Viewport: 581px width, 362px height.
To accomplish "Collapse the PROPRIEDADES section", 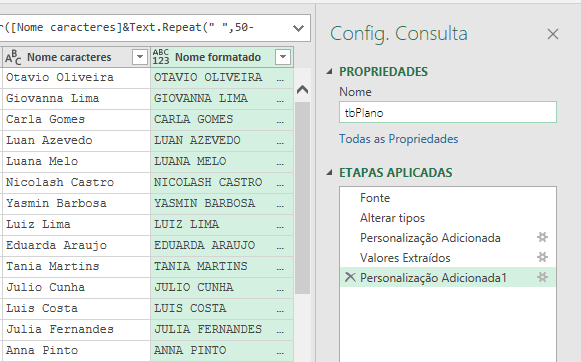I will [x=329, y=72].
